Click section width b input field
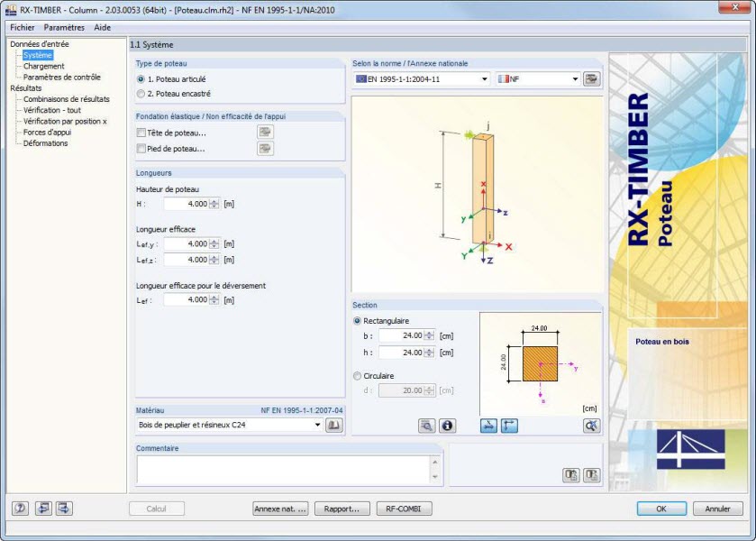The height and width of the screenshot is (541, 756). pyautogui.click(x=401, y=335)
